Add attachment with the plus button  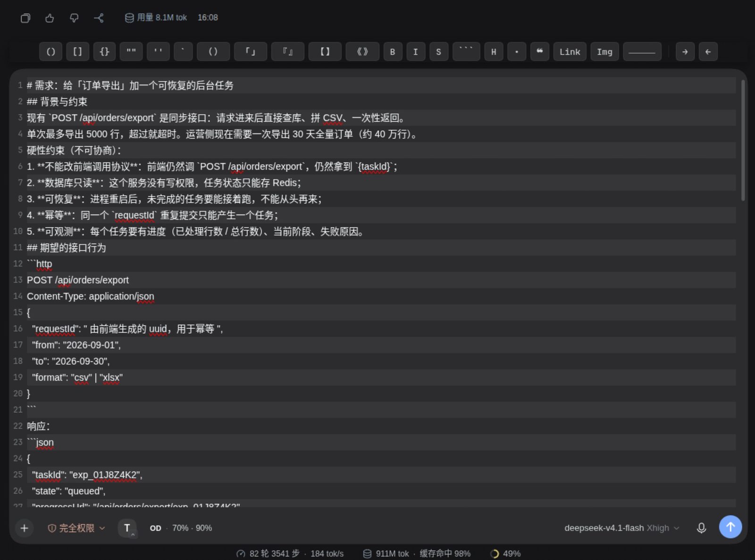coord(25,528)
